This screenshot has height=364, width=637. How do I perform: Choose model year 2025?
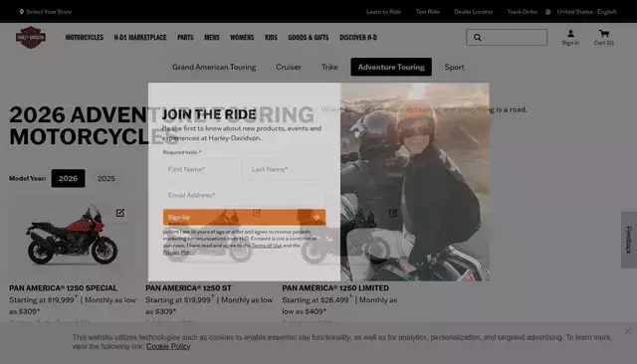pyautogui.click(x=106, y=179)
